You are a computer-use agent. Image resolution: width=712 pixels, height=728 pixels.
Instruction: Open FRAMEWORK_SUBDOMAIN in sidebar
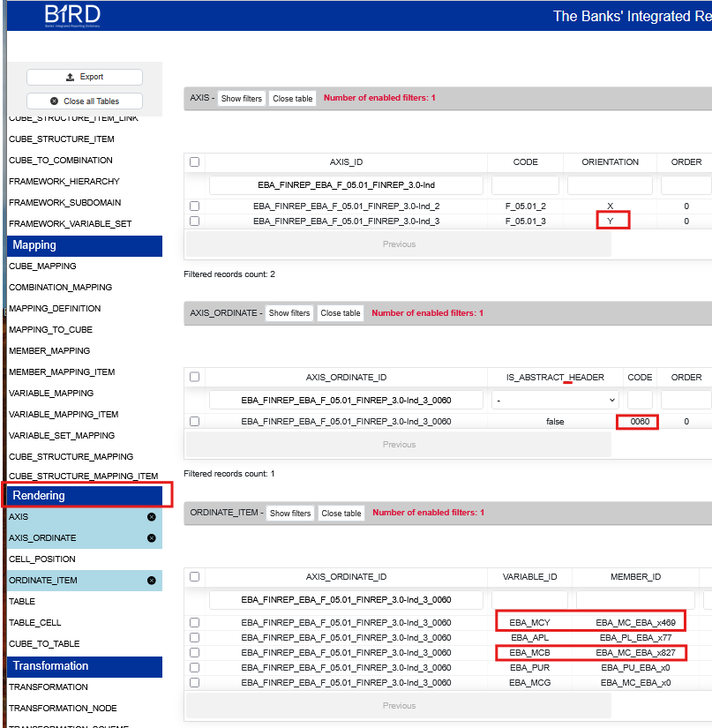coord(65,202)
